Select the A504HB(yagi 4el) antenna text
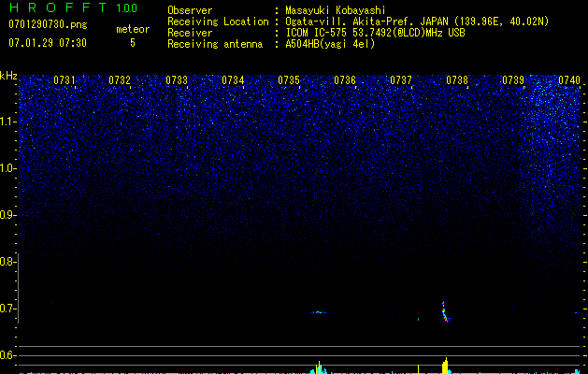588x374 pixels. [x=330, y=44]
